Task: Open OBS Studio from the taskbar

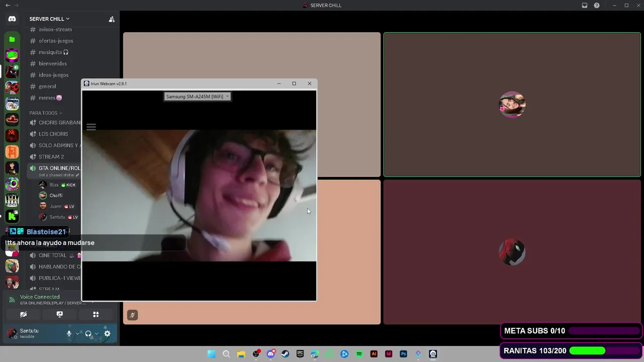Action: coord(256,354)
